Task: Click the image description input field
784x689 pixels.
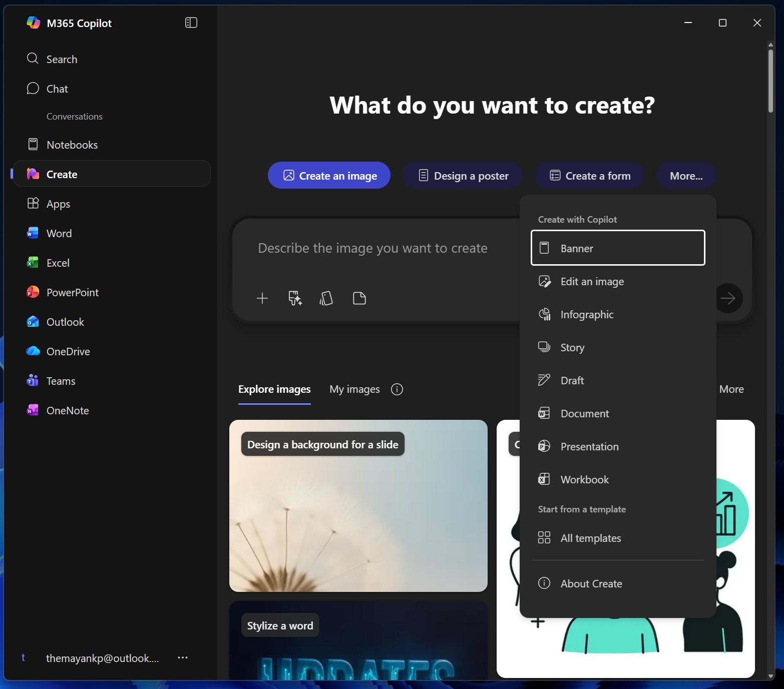Action: (x=372, y=248)
